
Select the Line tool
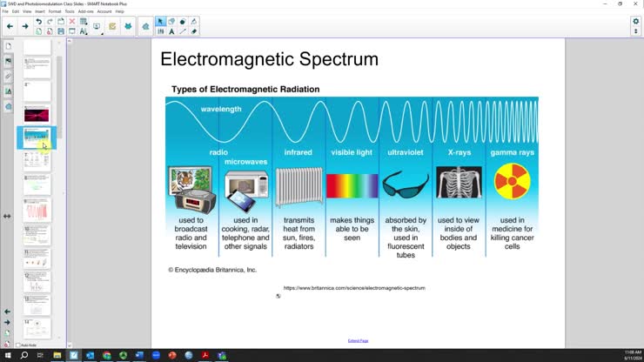coord(183,31)
